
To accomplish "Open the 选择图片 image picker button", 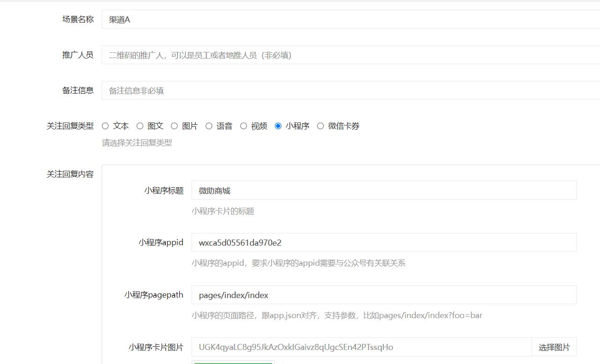I will pyautogui.click(x=555, y=347).
